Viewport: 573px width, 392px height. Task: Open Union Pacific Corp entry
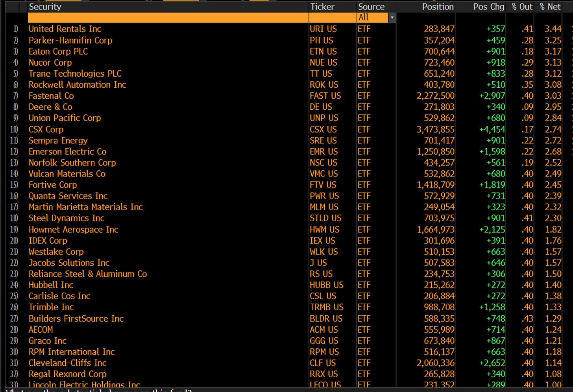(x=65, y=118)
